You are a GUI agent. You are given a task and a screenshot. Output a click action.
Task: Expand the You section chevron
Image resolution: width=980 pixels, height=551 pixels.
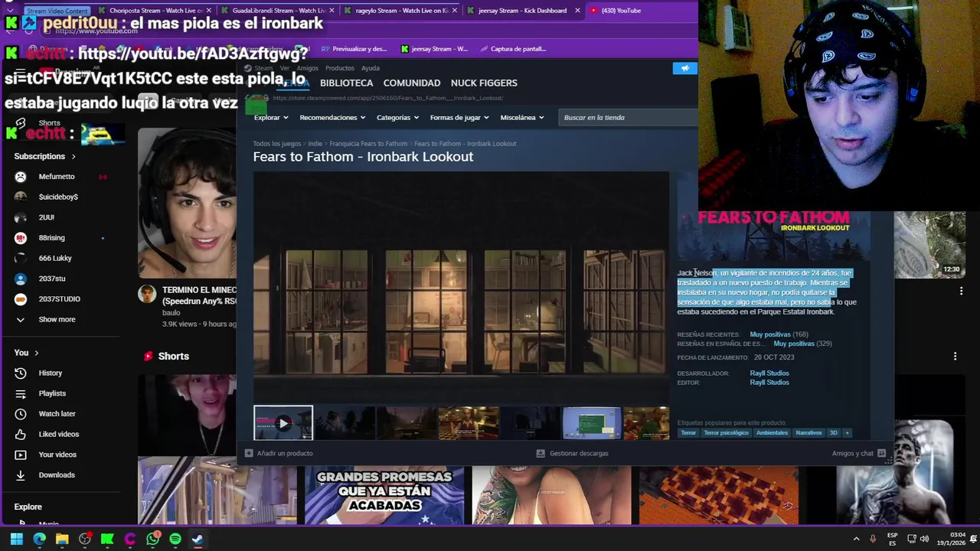(x=36, y=353)
